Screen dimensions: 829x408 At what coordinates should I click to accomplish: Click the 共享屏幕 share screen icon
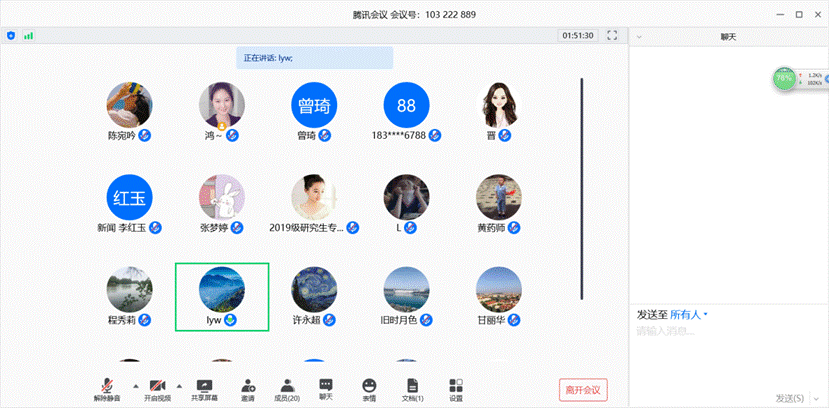(x=204, y=388)
